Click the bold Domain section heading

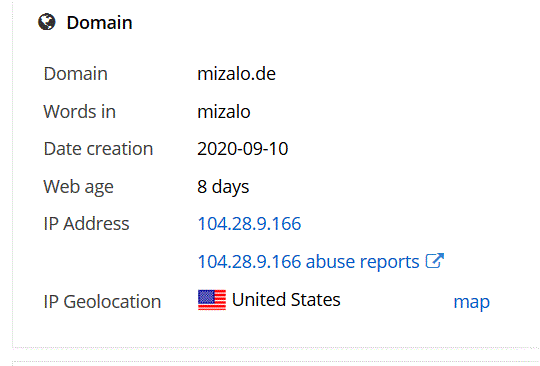(99, 23)
